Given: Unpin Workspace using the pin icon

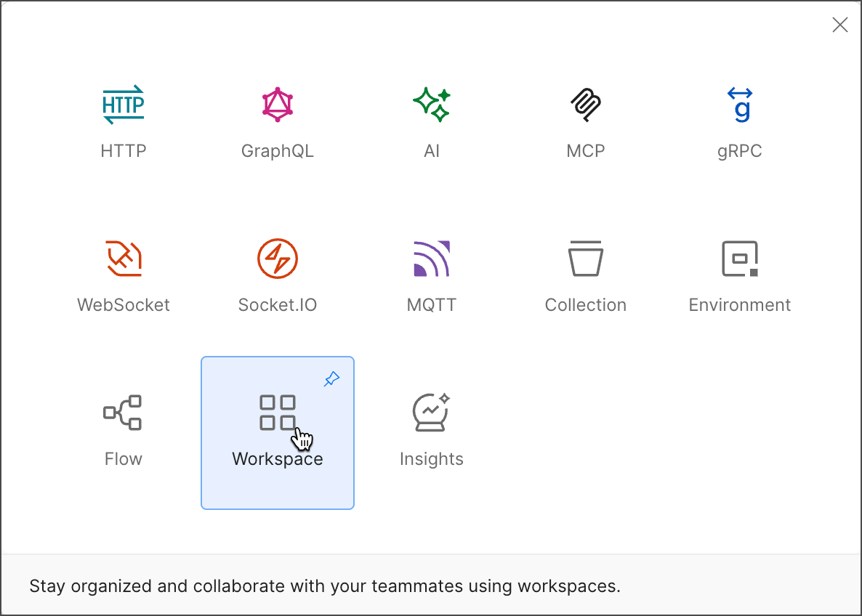Looking at the screenshot, I should click(331, 378).
